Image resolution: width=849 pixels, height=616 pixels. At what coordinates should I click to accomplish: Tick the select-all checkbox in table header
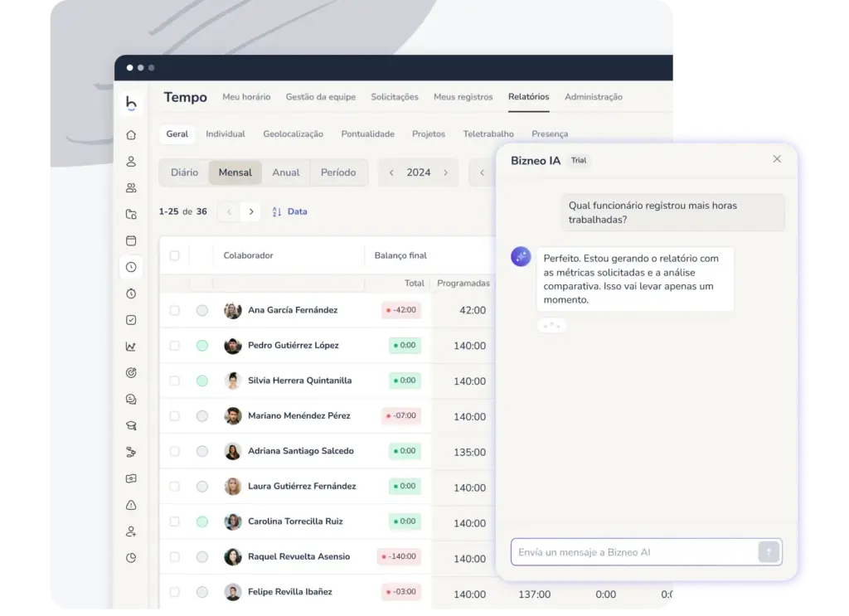coord(174,255)
